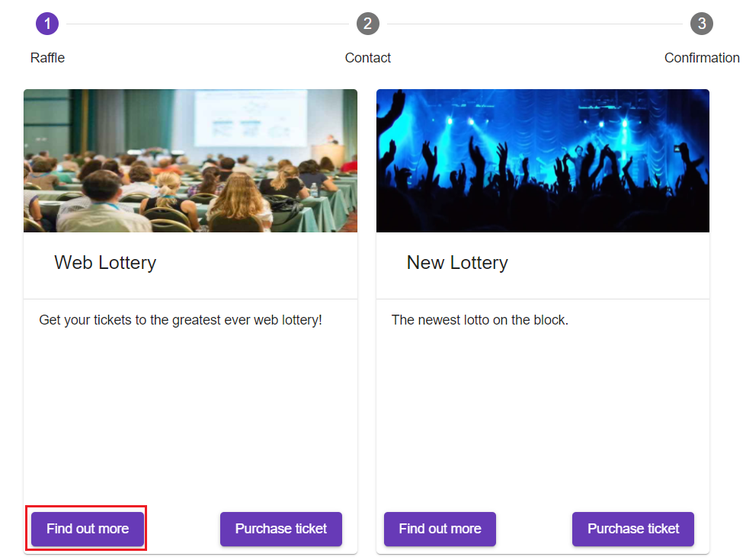Purchase a ticket for New Lottery
The height and width of the screenshot is (560, 746).
point(632,529)
